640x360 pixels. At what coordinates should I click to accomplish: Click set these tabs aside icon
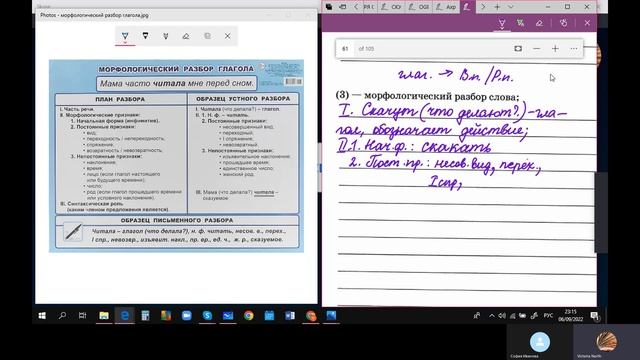point(343,7)
